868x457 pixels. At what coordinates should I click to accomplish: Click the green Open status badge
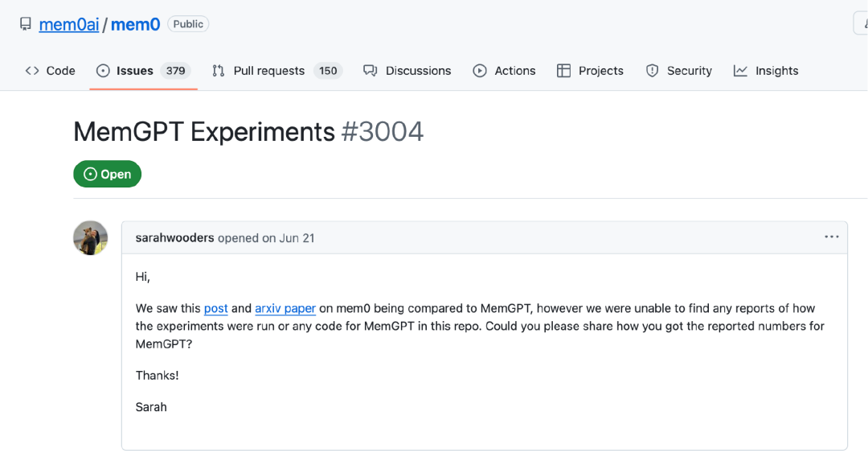107,174
